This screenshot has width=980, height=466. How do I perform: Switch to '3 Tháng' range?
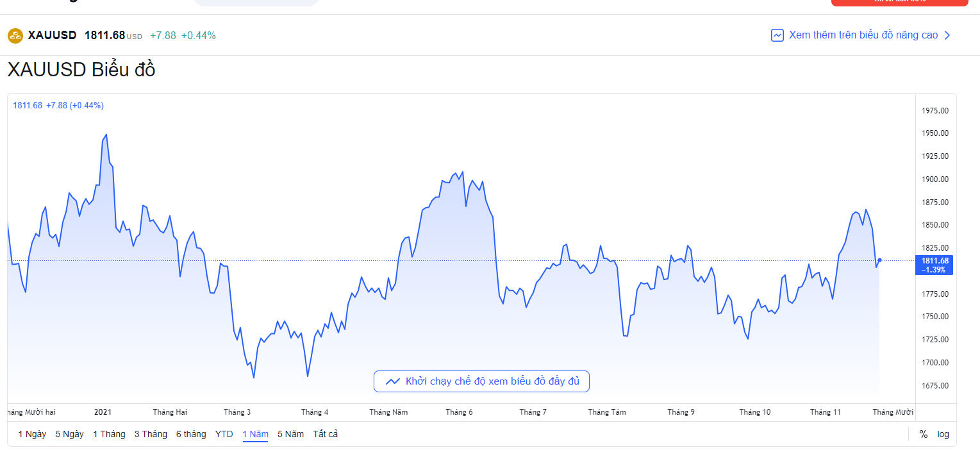tap(151, 434)
